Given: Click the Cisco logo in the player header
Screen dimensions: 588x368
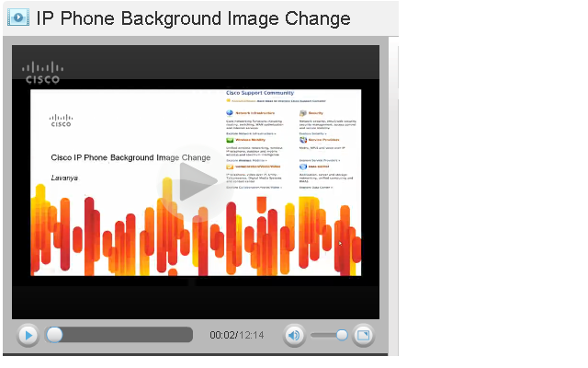Looking at the screenshot, I should point(42,73).
